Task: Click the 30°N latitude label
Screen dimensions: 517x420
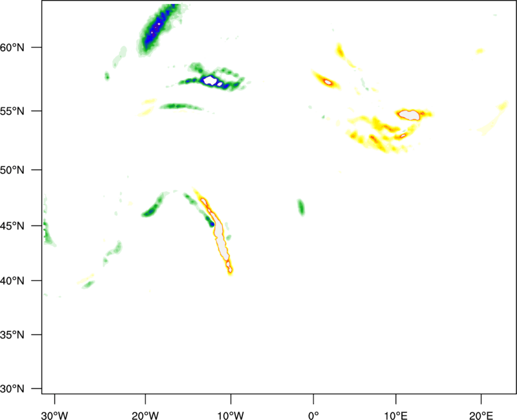Action: (23, 388)
